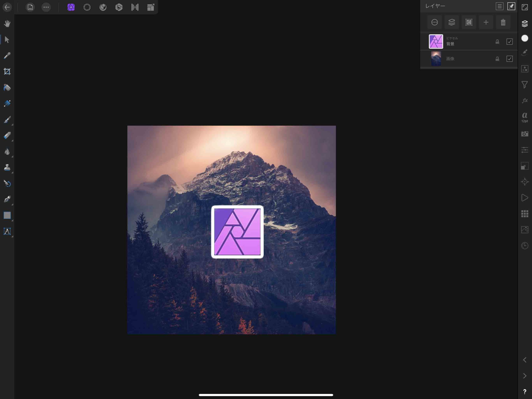Delete layer with trash button
This screenshot has width=532, height=399.
coord(503,22)
